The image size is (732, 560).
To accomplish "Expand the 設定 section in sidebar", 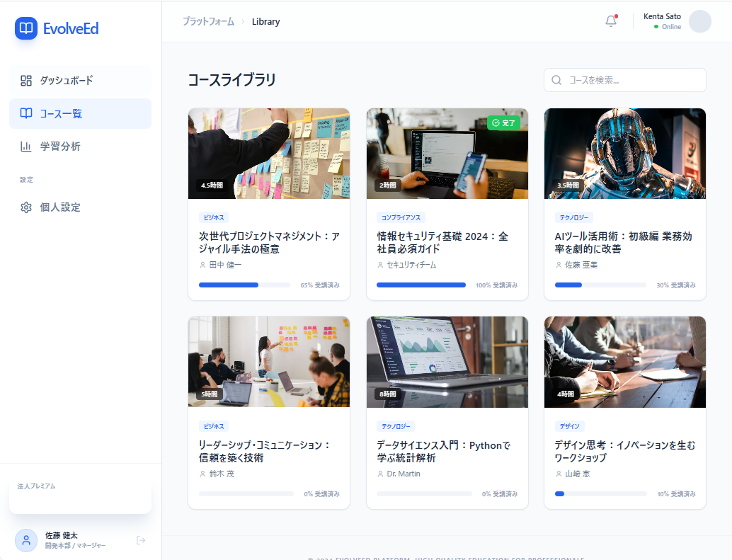I will click(26, 180).
